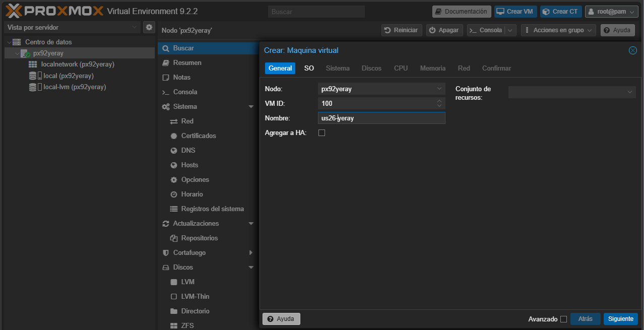Collapse the px92yeray node tree arrow
This screenshot has height=330, width=644.
click(17, 53)
